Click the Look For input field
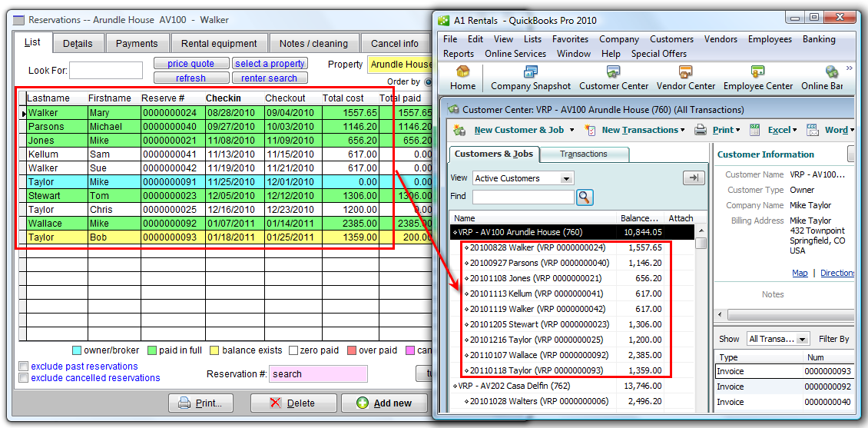This screenshot has width=868, height=428. pos(106,71)
